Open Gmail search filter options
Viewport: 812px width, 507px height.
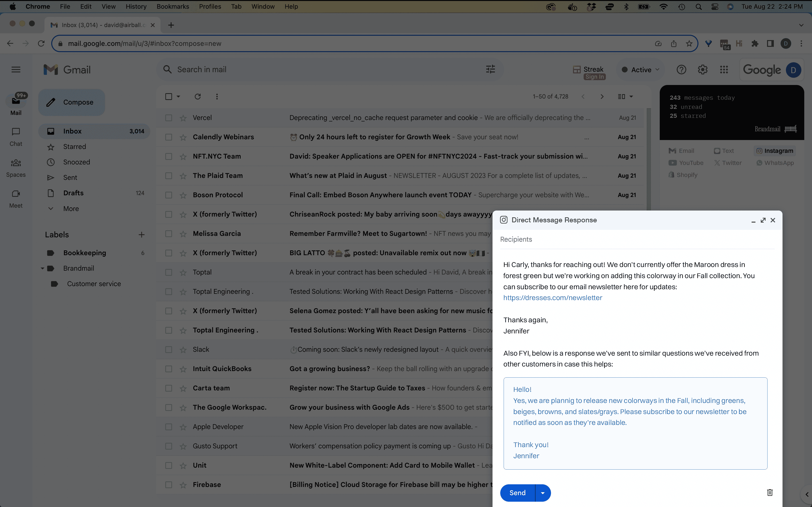pyautogui.click(x=490, y=69)
